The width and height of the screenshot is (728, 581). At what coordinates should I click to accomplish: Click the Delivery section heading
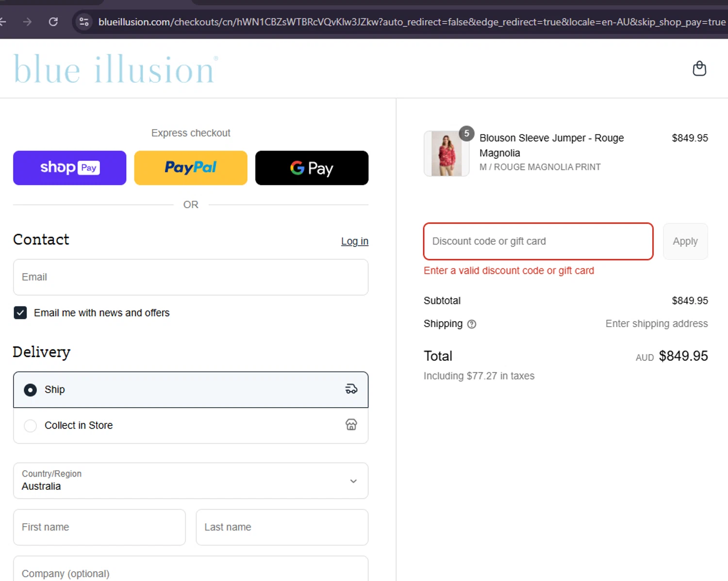point(41,352)
